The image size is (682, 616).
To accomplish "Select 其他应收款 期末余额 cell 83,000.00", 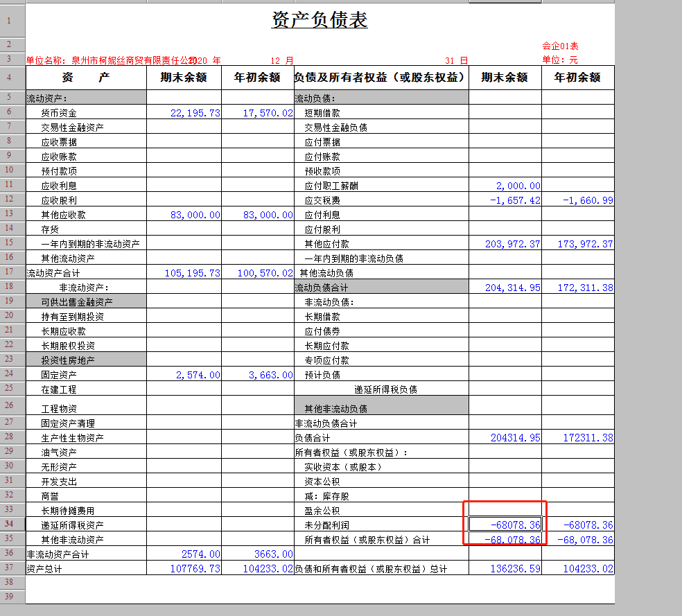I will click(x=184, y=214).
